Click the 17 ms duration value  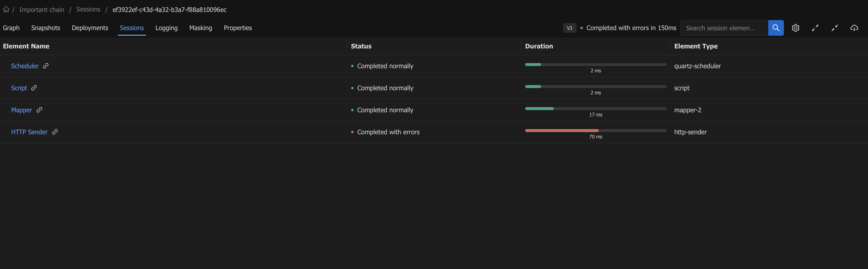pyautogui.click(x=595, y=115)
